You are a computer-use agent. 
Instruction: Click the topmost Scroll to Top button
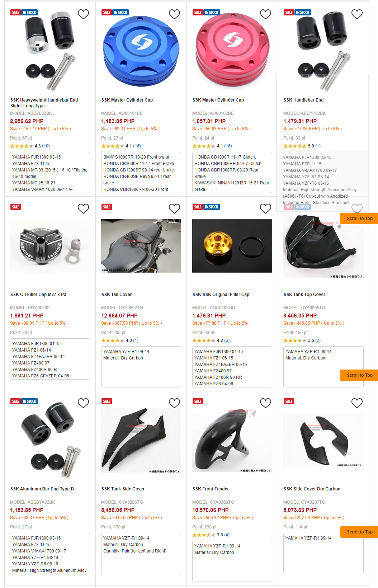359,218
